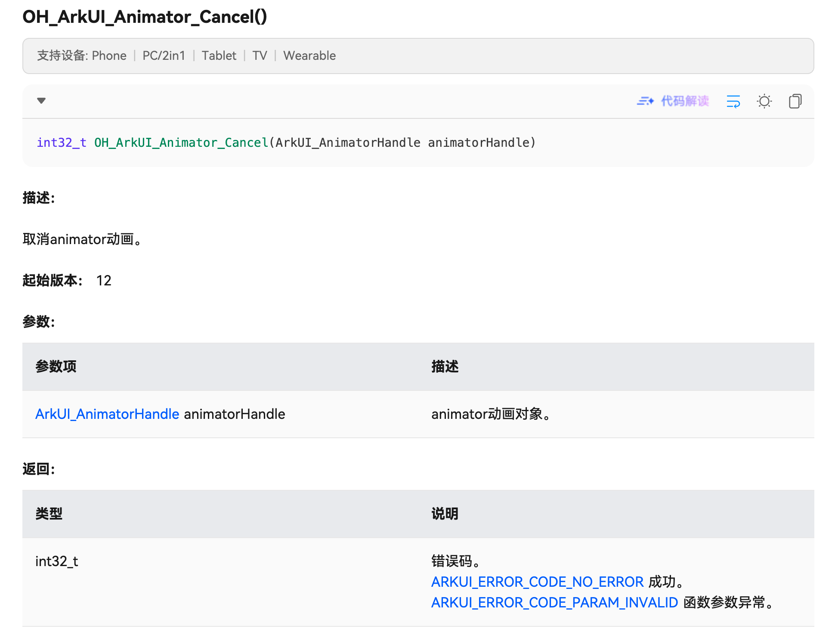Open the ARKUI_ERROR_CODE_NO_ERROR link
The image size is (835, 644).
[537, 582]
